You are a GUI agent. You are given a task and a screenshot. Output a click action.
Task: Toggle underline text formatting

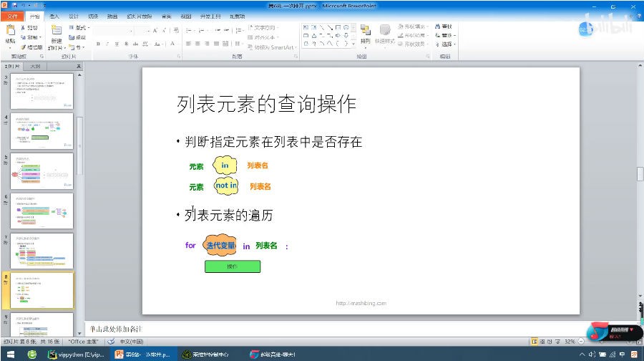pyautogui.click(x=117, y=44)
